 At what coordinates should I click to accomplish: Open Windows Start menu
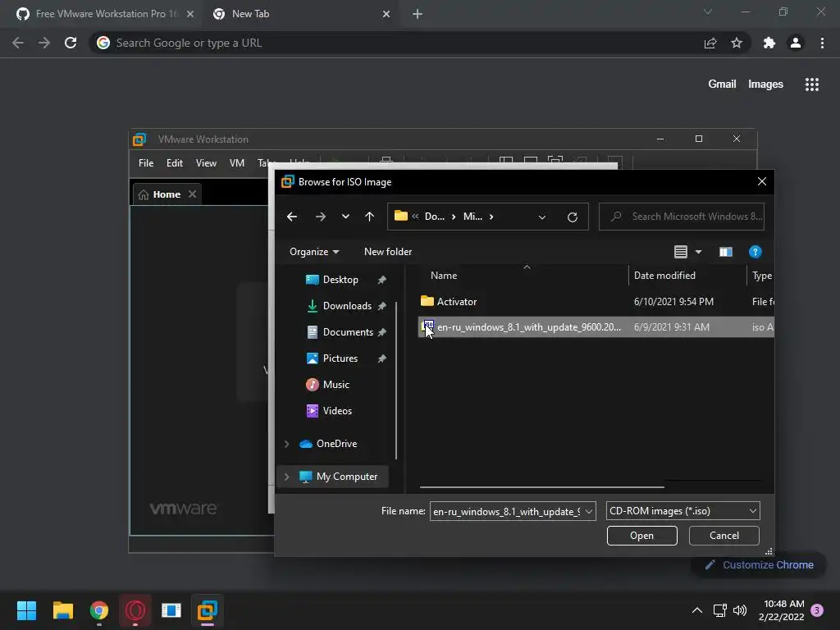click(x=26, y=610)
